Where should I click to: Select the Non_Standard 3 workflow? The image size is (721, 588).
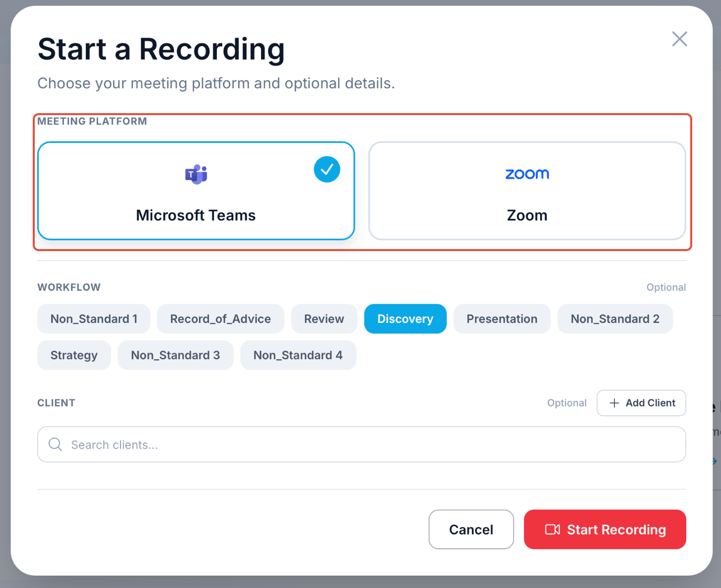175,355
